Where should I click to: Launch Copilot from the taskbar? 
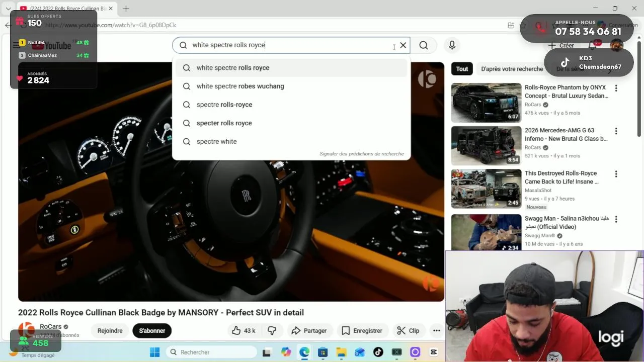click(286, 352)
